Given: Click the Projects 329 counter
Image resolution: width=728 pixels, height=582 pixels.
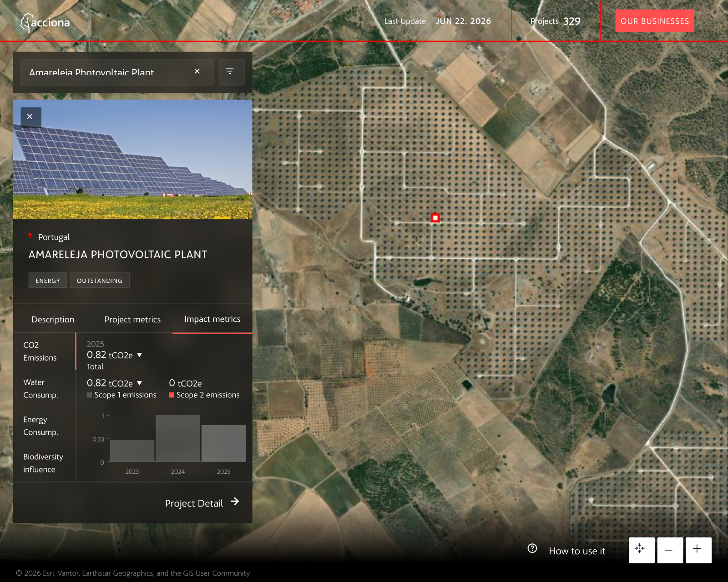Looking at the screenshot, I should tap(556, 21).
